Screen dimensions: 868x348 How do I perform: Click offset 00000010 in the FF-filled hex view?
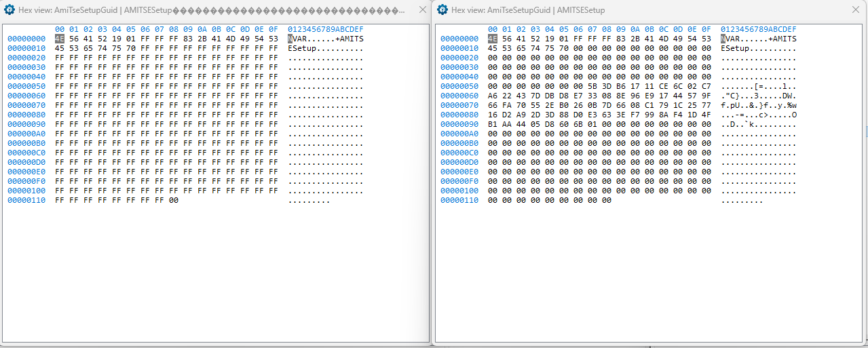click(26, 48)
